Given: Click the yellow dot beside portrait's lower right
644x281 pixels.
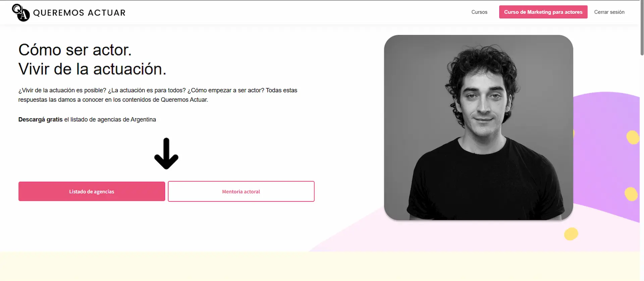Looking at the screenshot, I should point(631,194).
